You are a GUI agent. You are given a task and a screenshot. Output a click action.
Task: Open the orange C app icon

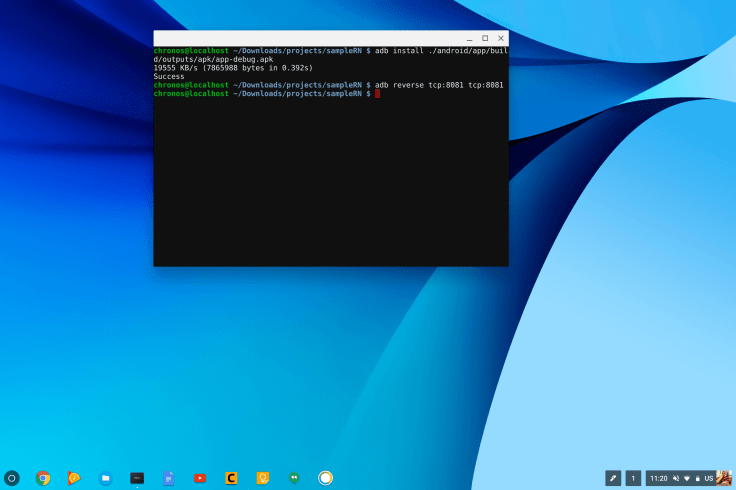click(231, 478)
